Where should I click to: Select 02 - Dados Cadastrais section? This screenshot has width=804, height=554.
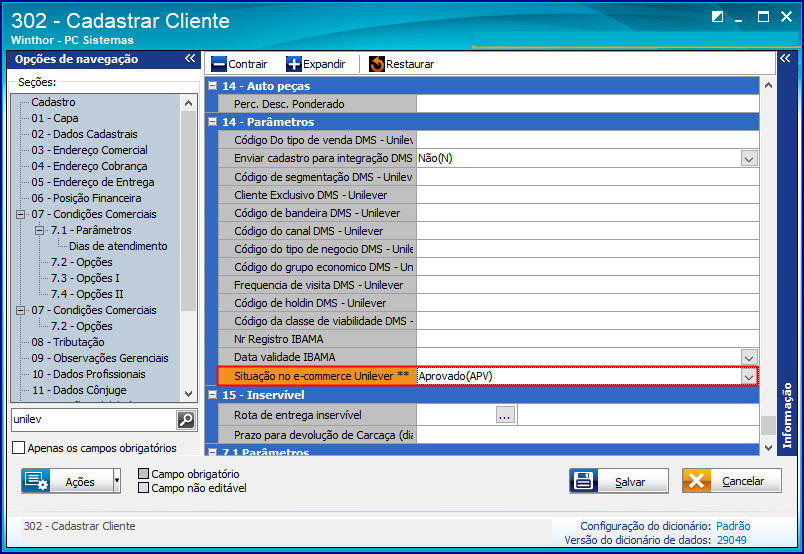coord(85,134)
